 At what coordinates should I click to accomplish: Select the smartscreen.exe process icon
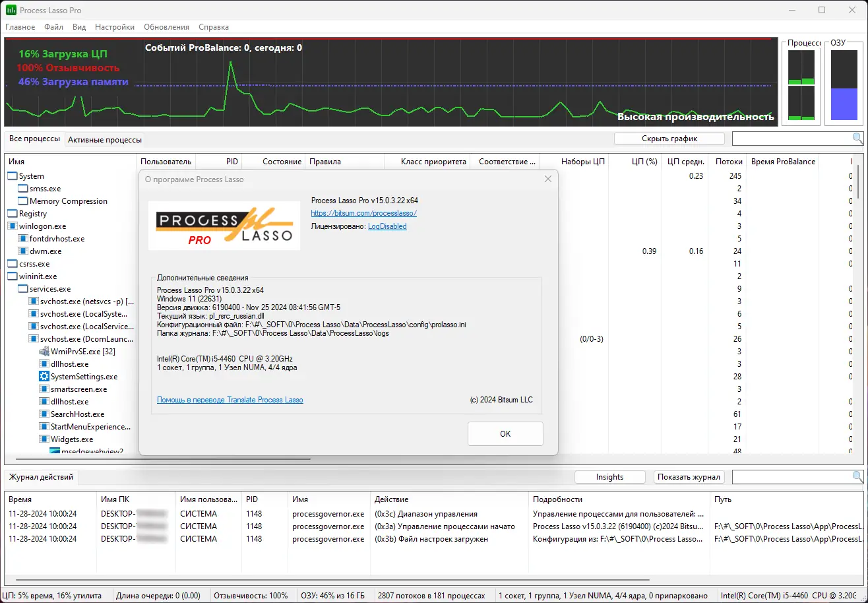click(x=44, y=389)
